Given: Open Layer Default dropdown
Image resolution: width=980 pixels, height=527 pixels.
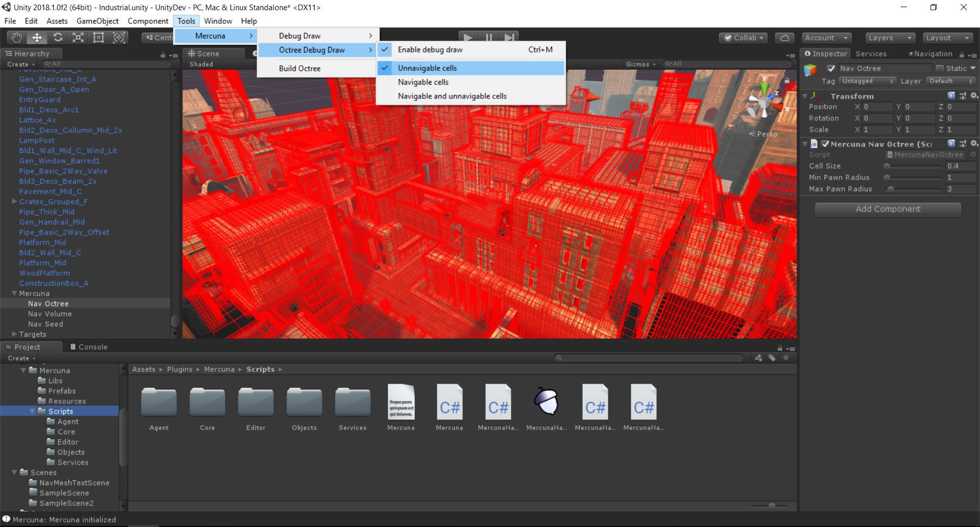Looking at the screenshot, I should click(x=951, y=81).
